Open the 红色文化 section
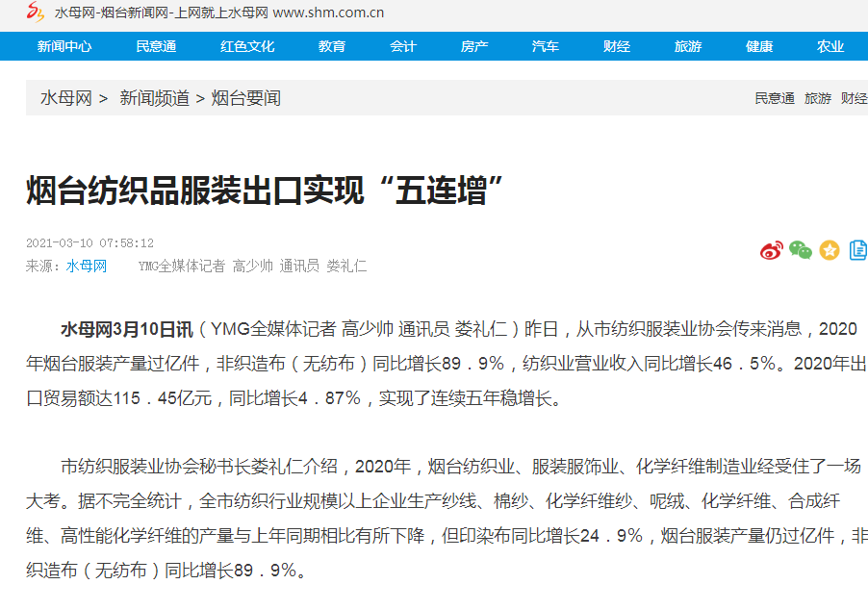868x610 pixels. click(x=247, y=46)
